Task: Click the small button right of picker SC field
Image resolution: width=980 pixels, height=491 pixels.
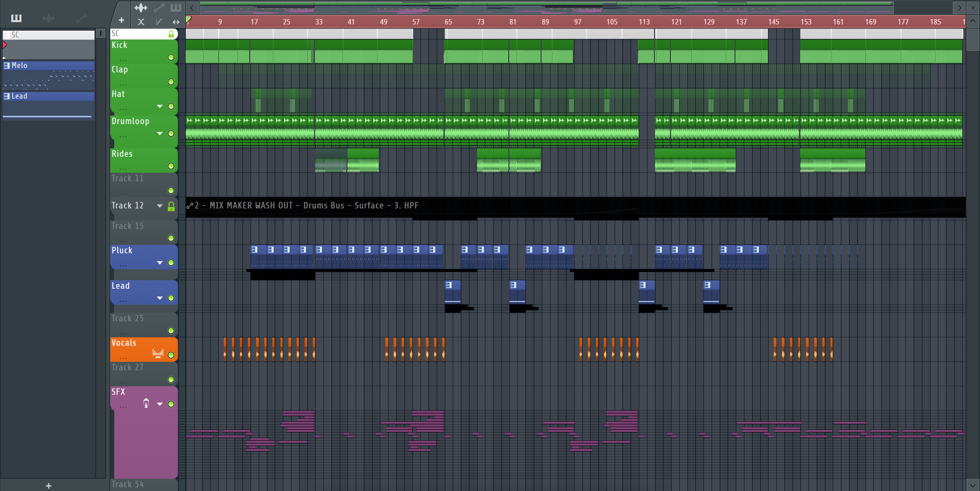Action: [100, 34]
